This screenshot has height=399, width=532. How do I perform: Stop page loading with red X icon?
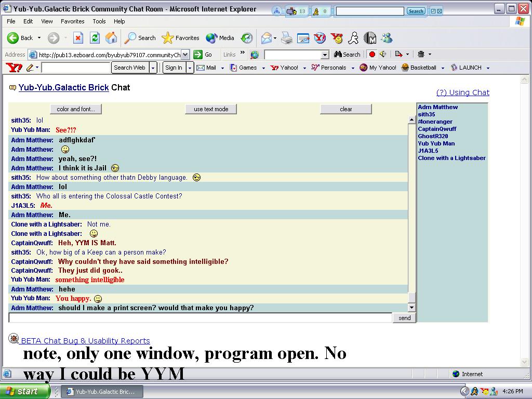pos(78,38)
